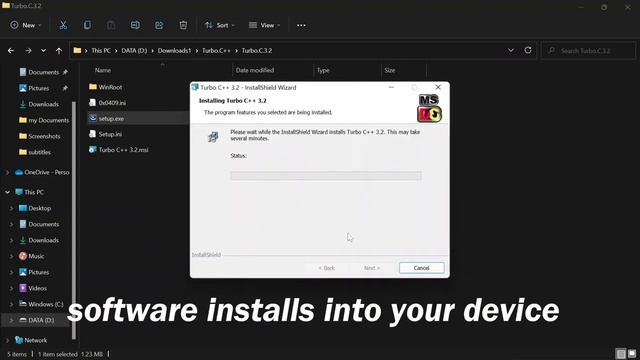Image resolution: width=640 pixels, height=360 pixels.
Task: Expand Documents under This PC
Action: [x=11, y=224]
